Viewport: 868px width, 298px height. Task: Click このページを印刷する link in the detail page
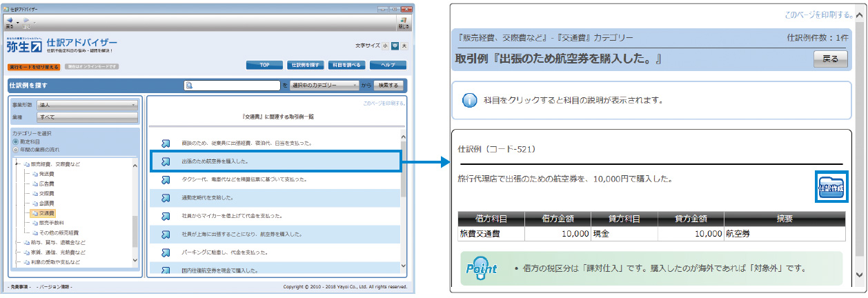click(819, 14)
